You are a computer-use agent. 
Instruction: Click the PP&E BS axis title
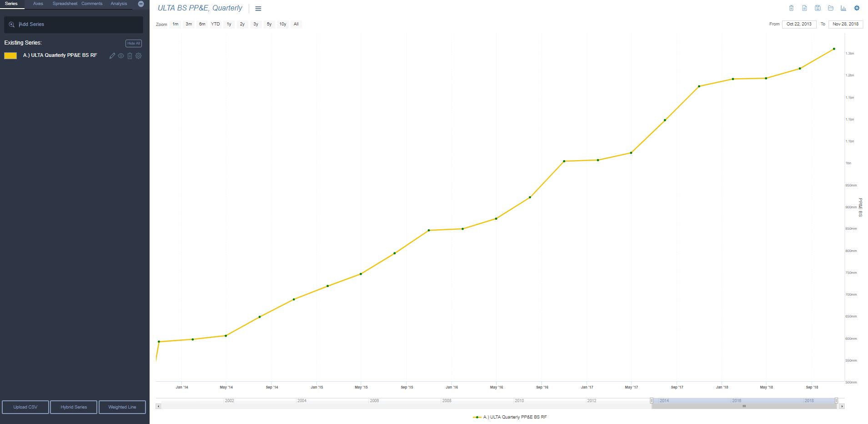(x=860, y=207)
